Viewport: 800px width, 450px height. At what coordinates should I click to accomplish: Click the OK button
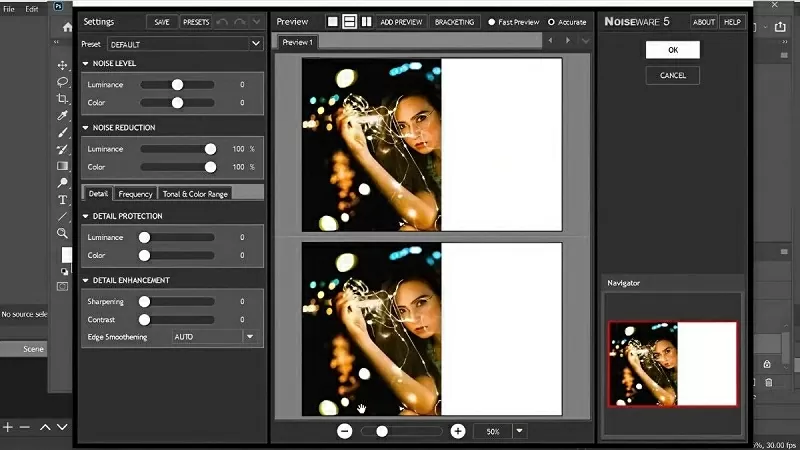pyautogui.click(x=672, y=50)
